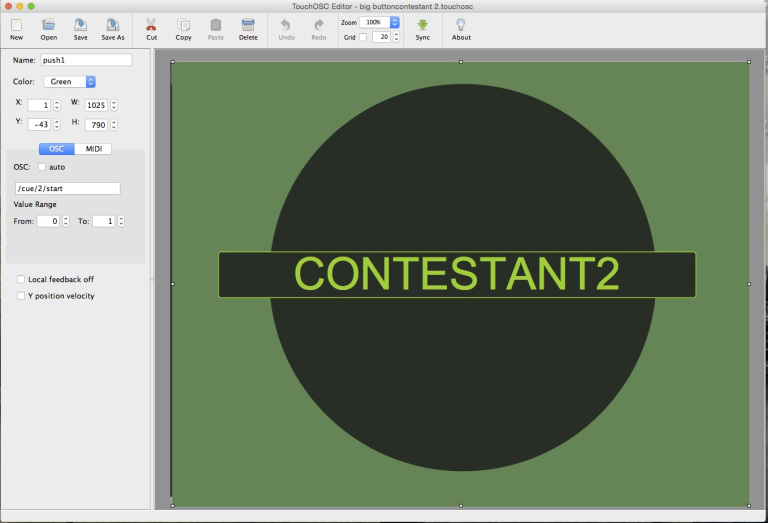The width and height of the screenshot is (768, 523).
Task: Sync the layout using the Sync icon
Action: (x=422, y=25)
